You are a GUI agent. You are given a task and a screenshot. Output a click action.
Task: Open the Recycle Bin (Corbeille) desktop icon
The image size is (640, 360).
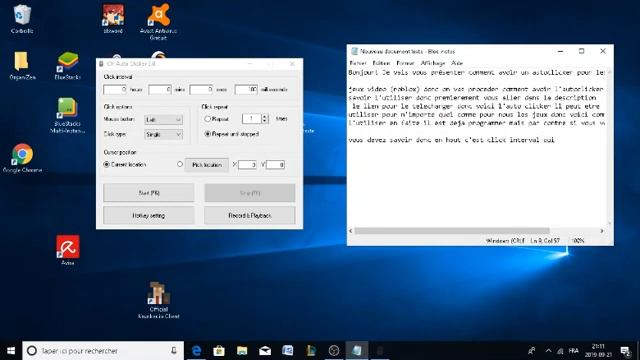22,18
